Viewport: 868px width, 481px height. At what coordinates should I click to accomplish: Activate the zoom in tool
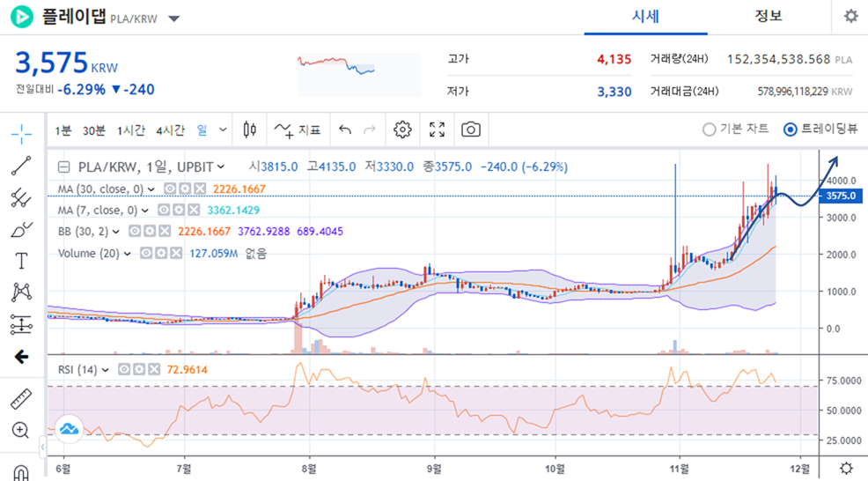coord(20,431)
